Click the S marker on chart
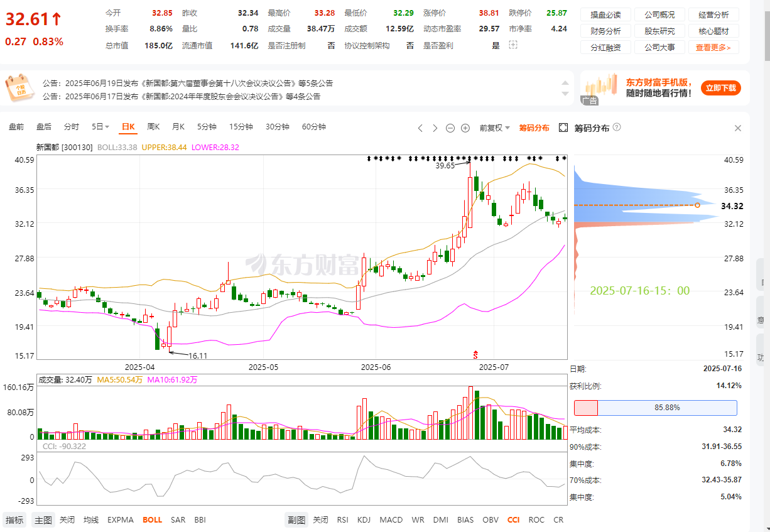Screen dimensions: 770x532 pos(475,354)
